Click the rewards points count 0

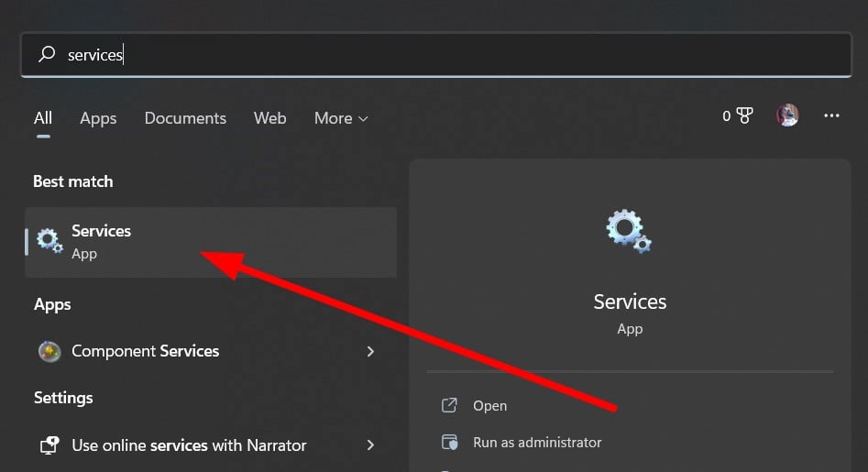click(726, 115)
